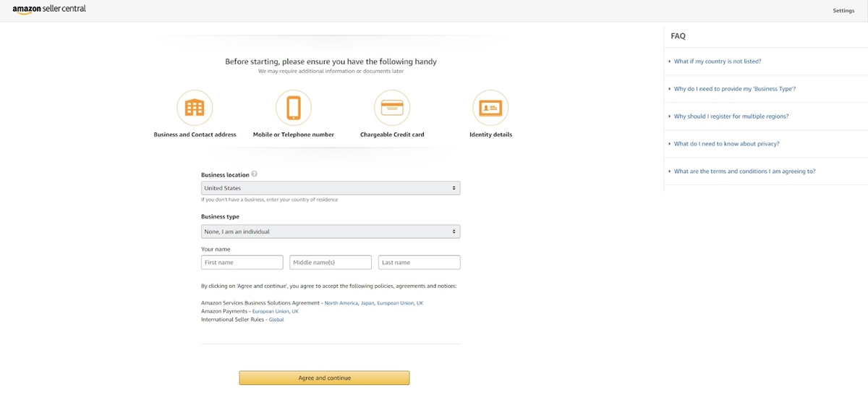Open the Business location dropdown showing United States
Screen dimensions: 868x400
tap(331, 188)
